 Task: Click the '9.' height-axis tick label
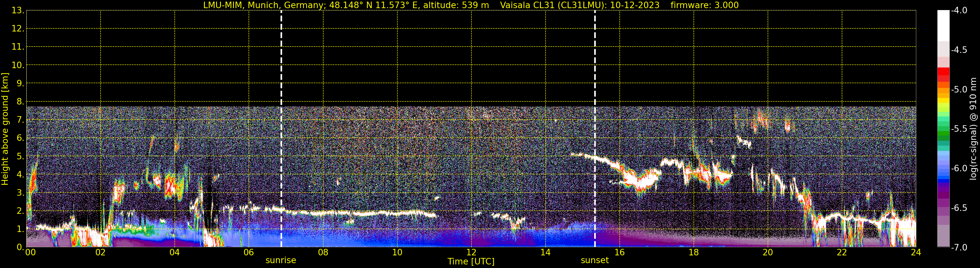20,83
